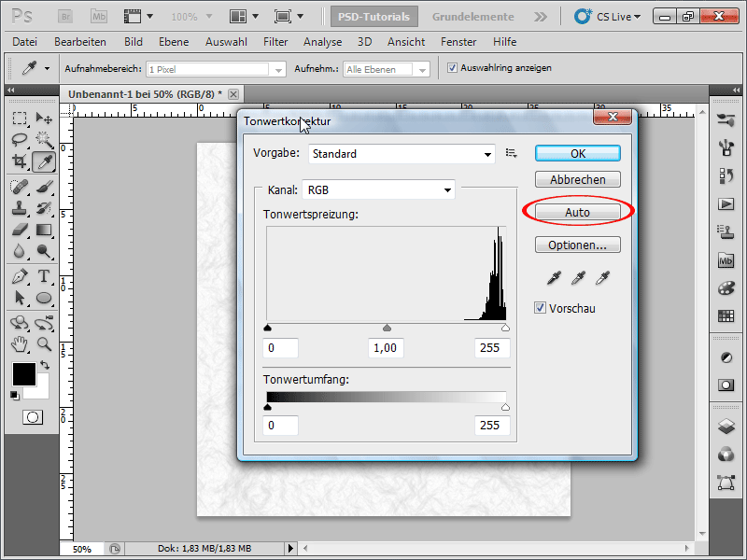Open the Bild menu

pyautogui.click(x=134, y=42)
